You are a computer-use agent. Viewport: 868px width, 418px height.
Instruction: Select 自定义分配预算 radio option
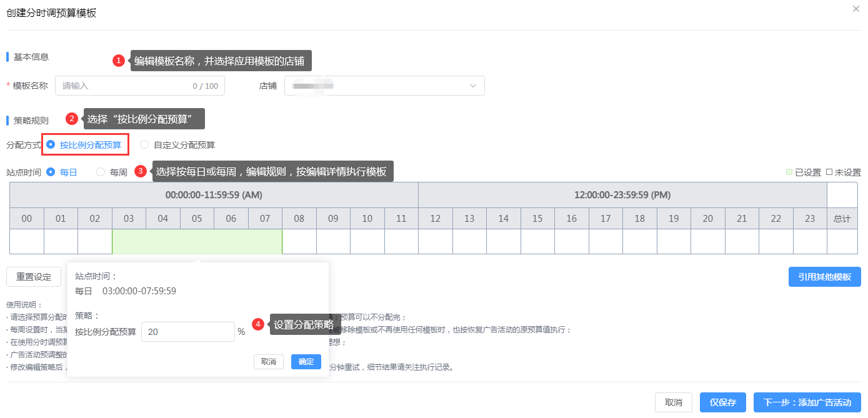coord(144,144)
